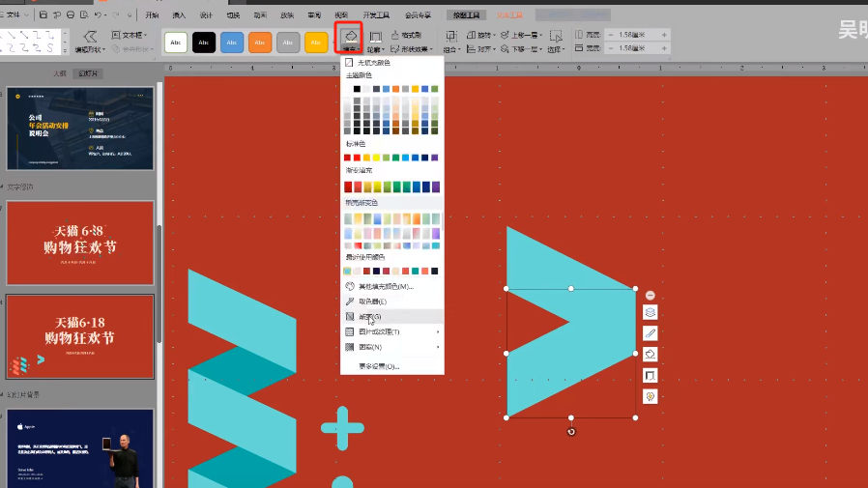Click the outline icon in floating shape toolbar
868x488 pixels.
(651, 376)
